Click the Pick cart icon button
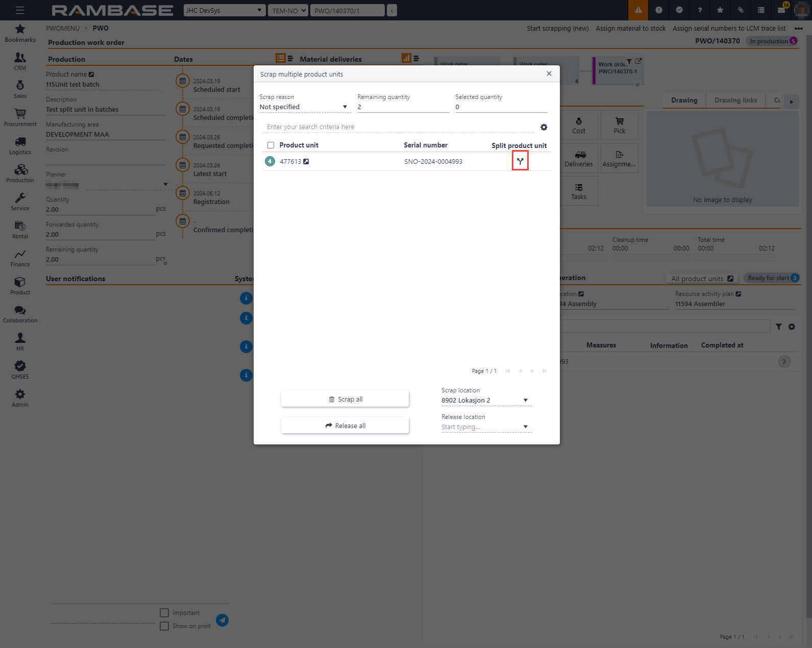Viewport: 812px width, 648px height. tap(620, 126)
